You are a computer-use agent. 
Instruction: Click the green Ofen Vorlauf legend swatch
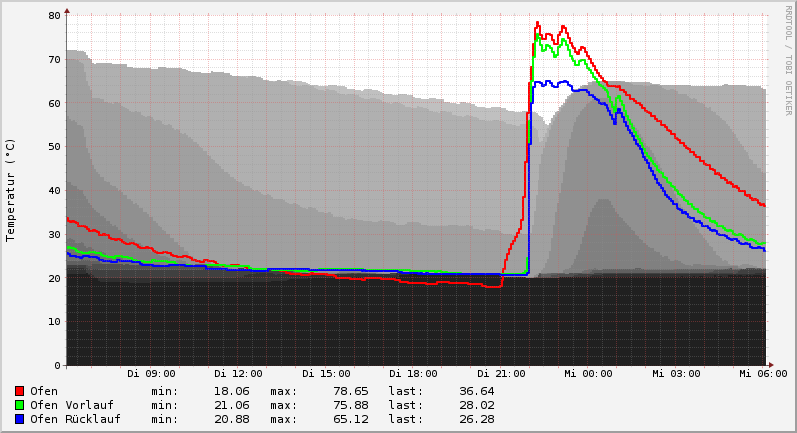pyautogui.click(x=19, y=405)
